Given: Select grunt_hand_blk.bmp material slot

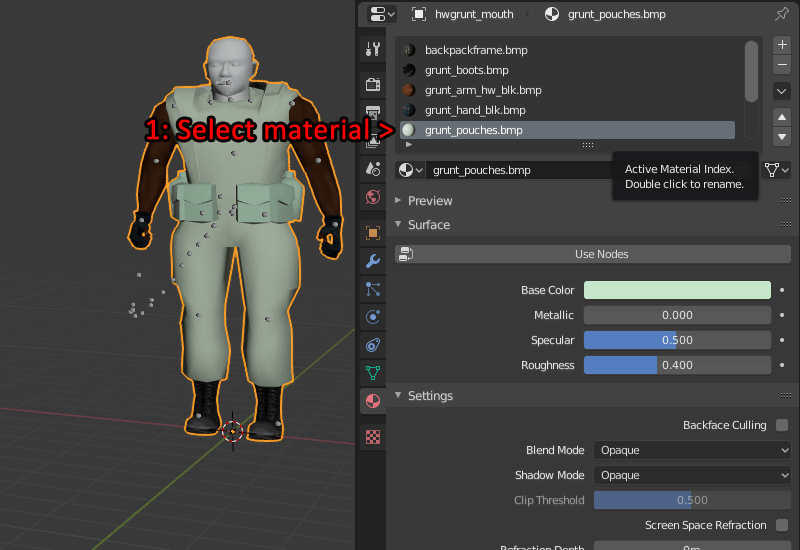Looking at the screenshot, I should (x=567, y=110).
